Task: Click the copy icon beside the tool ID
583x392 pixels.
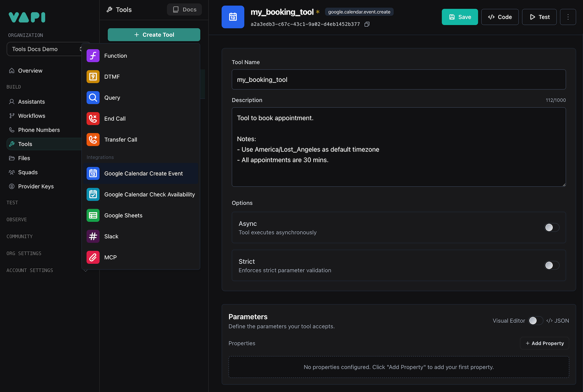Action: (367, 24)
